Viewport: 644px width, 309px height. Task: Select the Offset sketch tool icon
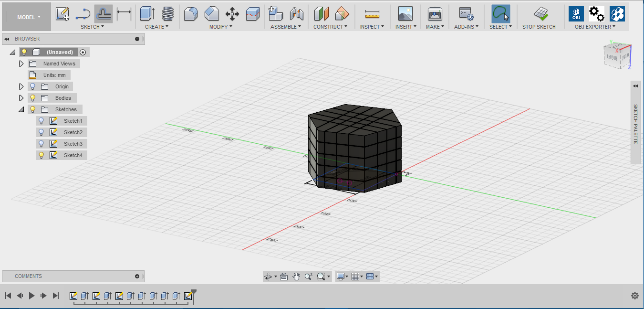coord(104,14)
